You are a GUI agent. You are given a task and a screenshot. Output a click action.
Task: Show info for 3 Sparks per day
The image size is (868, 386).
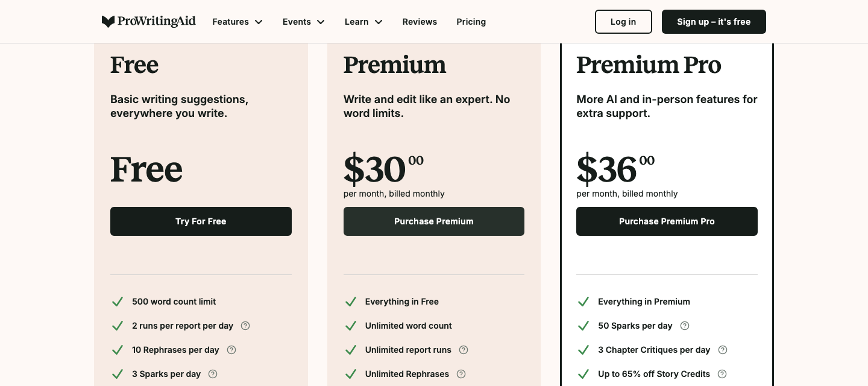pos(213,374)
